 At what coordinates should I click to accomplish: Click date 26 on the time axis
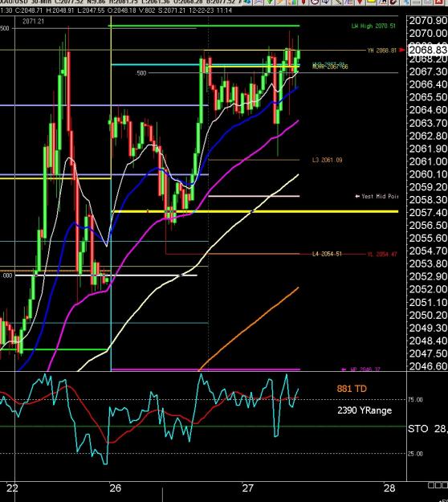116,488
